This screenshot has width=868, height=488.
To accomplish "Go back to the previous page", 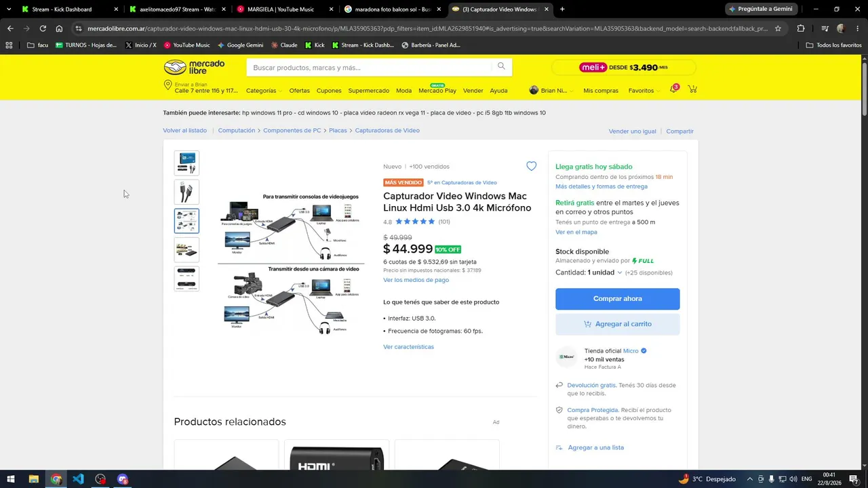I will click(x=10, y=28).
